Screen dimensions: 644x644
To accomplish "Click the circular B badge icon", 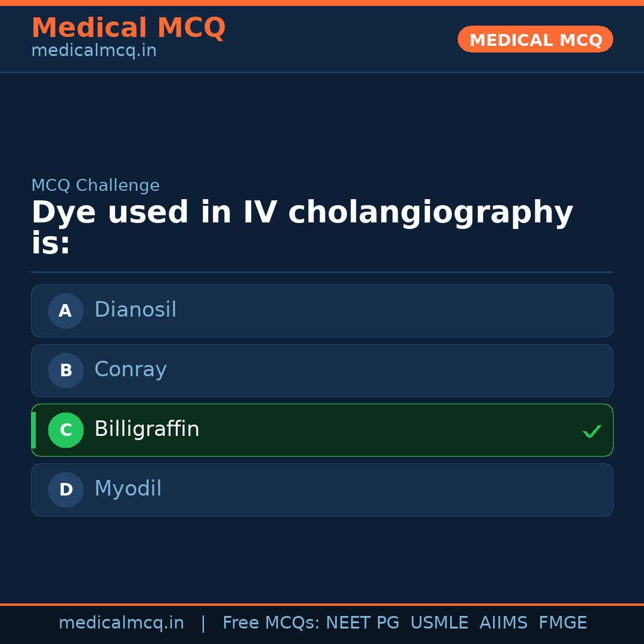I will click(x=66, y=370).
